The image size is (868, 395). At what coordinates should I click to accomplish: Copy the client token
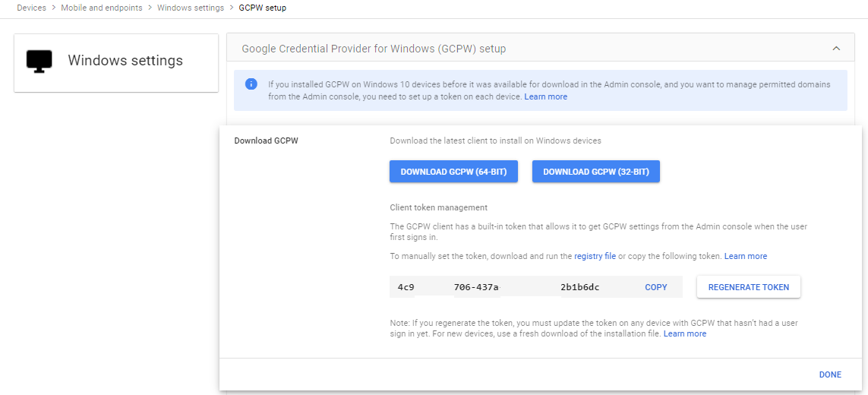click(x=656, y=287)
